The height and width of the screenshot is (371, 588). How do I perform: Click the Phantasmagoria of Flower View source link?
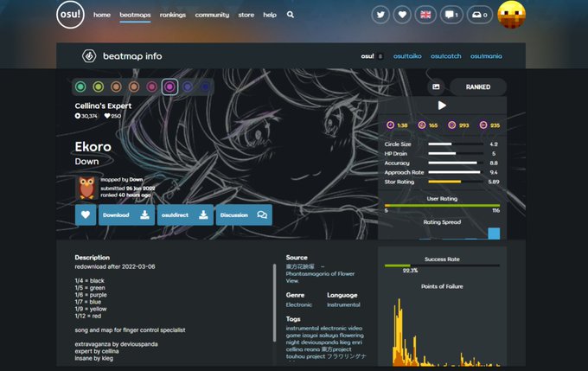[320, 277]
